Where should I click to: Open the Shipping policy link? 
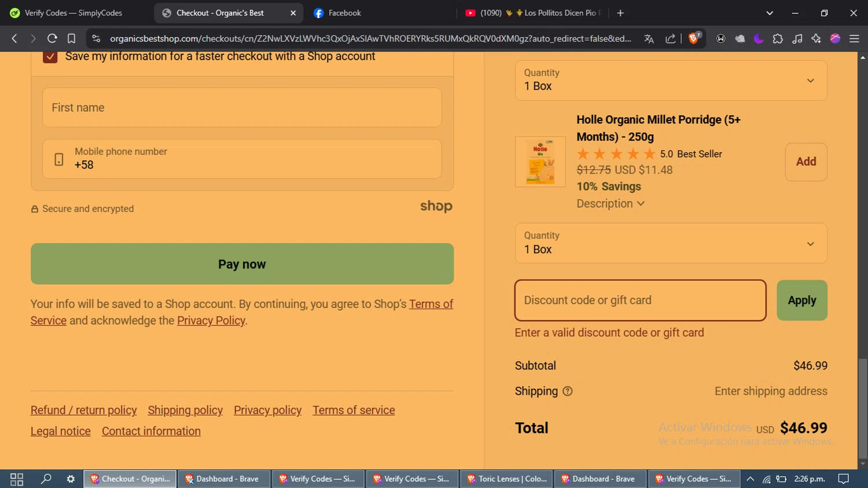[185, 410]
